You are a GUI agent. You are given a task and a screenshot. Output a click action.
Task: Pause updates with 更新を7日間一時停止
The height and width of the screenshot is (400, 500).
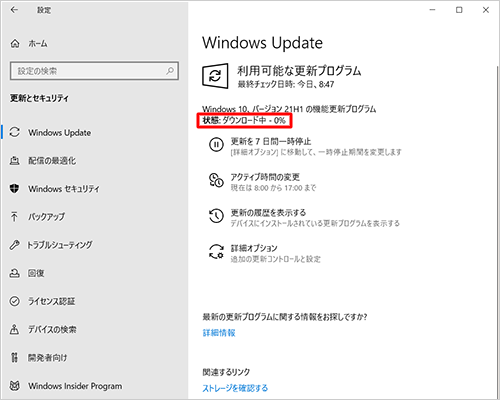[x=271, y=141]
